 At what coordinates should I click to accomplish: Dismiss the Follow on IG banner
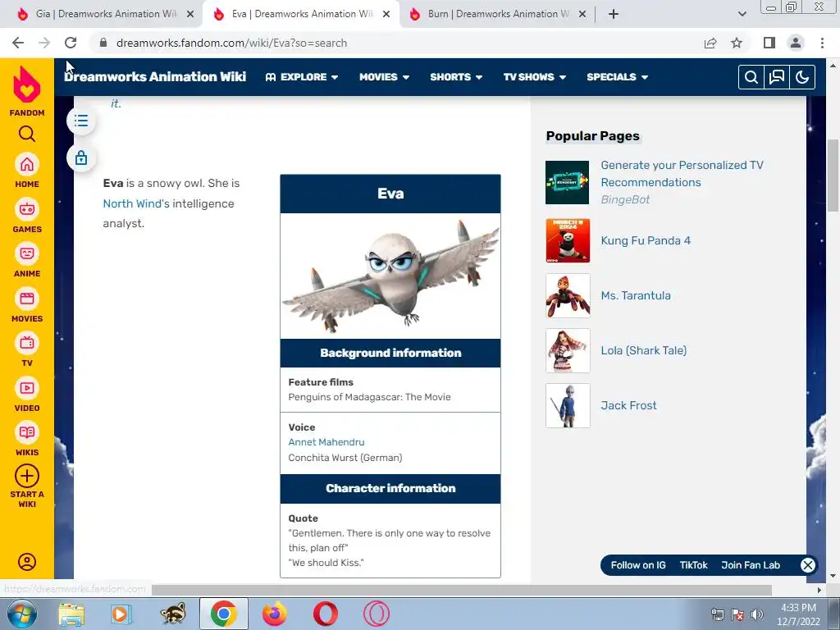[808, 565]
